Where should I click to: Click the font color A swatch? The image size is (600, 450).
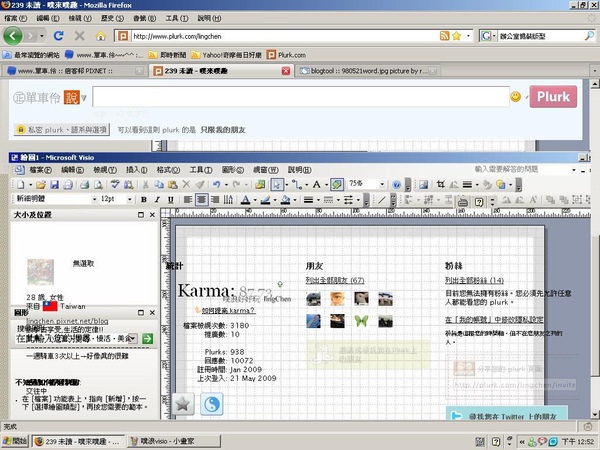(x=245, y=200)
